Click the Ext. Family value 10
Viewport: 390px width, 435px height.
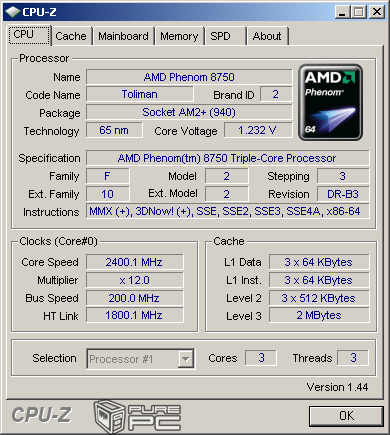point(107,194)
